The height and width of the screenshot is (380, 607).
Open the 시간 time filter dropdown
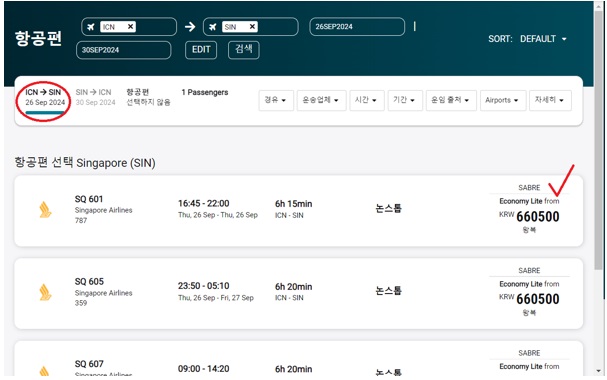tap(366, 100)
